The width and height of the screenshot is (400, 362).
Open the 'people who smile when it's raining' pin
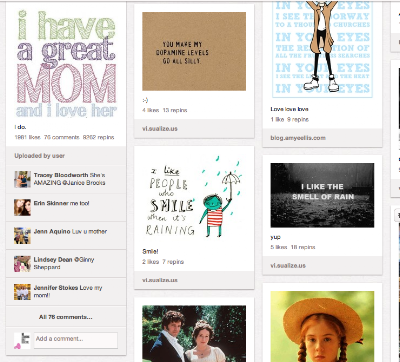pos(194,197)
